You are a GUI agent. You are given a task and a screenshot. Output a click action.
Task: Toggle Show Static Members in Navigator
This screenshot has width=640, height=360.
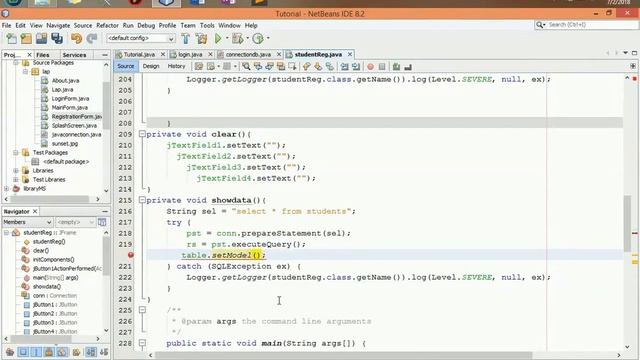click(x=36, y=352)
